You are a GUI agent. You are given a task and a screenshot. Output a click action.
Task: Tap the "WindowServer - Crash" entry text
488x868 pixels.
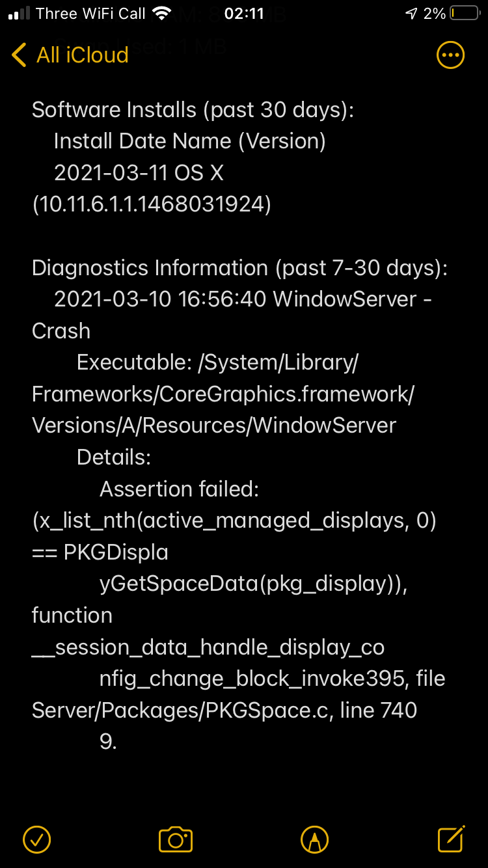click(x=232, y=315)
